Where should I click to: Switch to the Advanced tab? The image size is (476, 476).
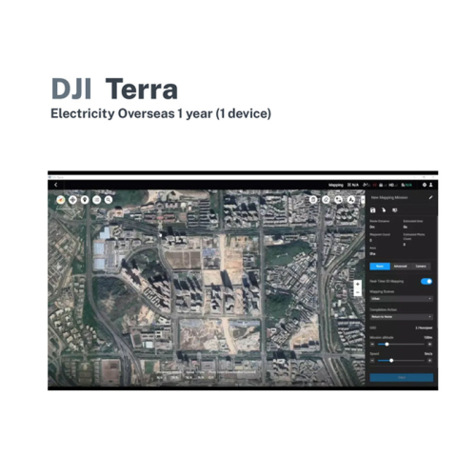[400, 267]
